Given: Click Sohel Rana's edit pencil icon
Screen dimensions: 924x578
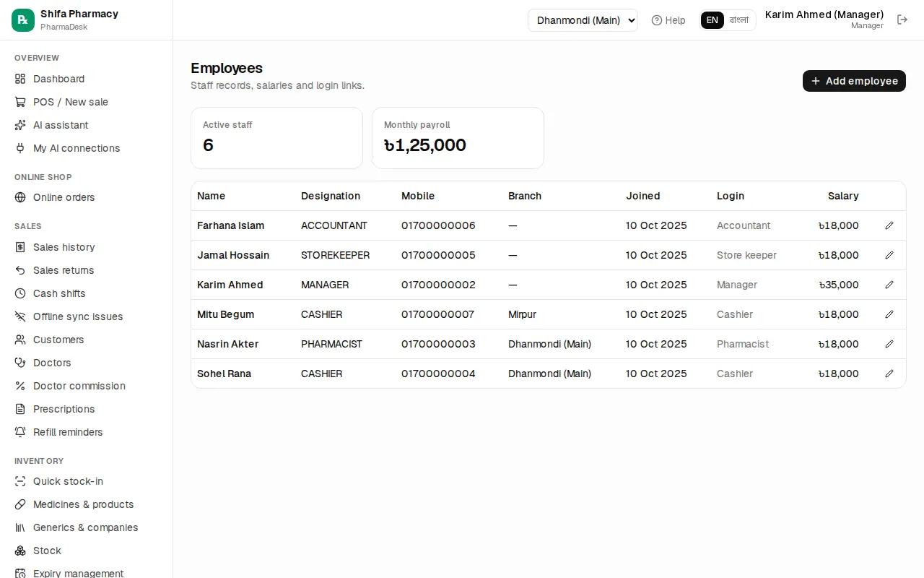Looking at the screenshot, I should click(889, 374).
